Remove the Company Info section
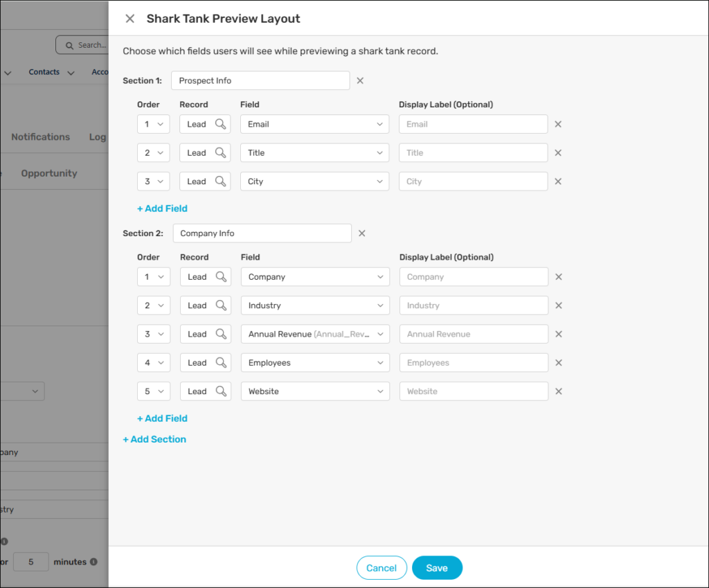Screen dimensions: 709x588 tap(361, 233)
